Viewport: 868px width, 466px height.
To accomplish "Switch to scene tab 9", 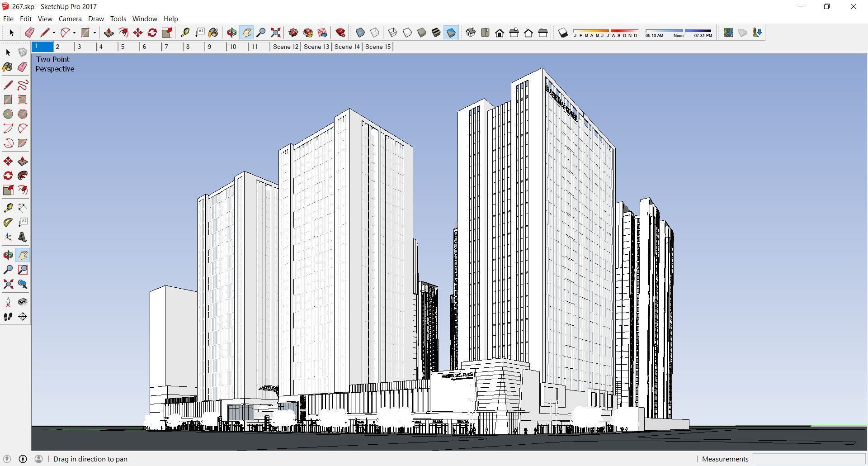I will 216,47.
